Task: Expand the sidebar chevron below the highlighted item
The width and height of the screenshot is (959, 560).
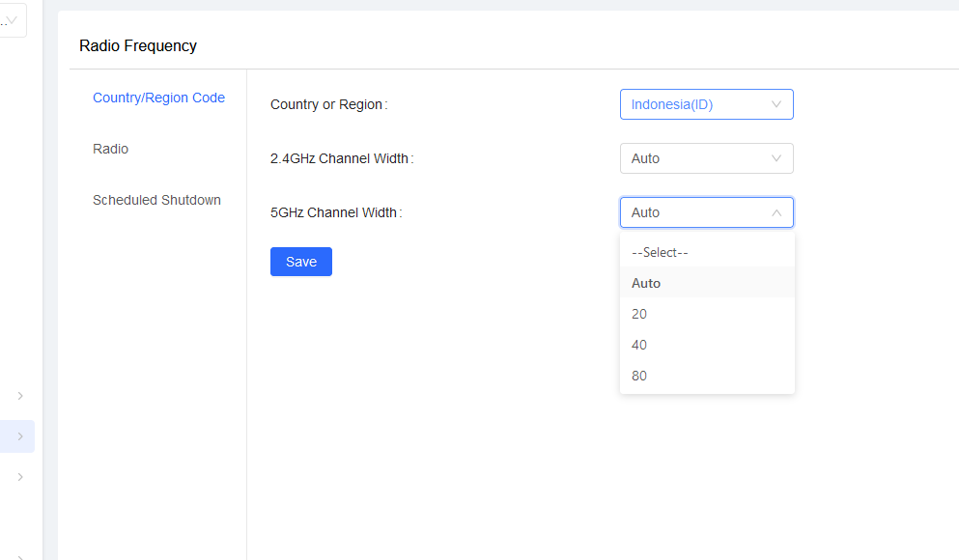Action: point(20,477)
